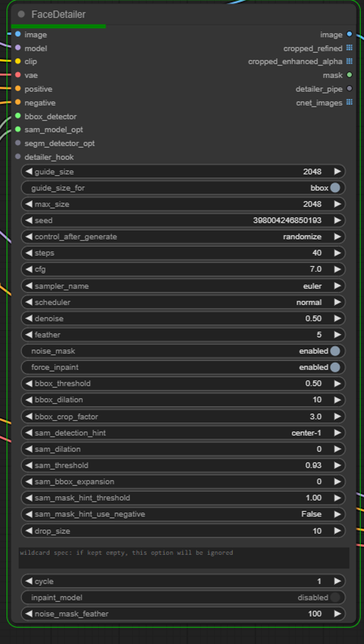Click the detailer_pipe output socket
Screen dimensions: 364x644
[x=349, y=89]
